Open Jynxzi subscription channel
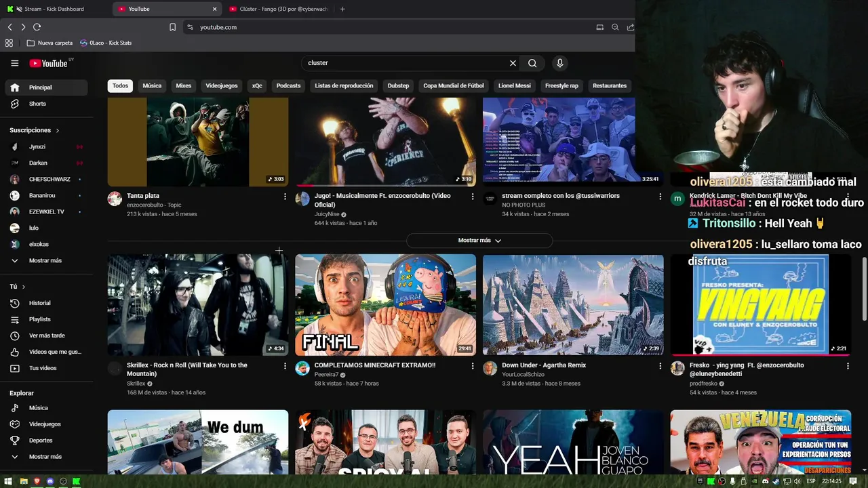The width and height of the screenshot is (868, 488). [x=46, y=147]
